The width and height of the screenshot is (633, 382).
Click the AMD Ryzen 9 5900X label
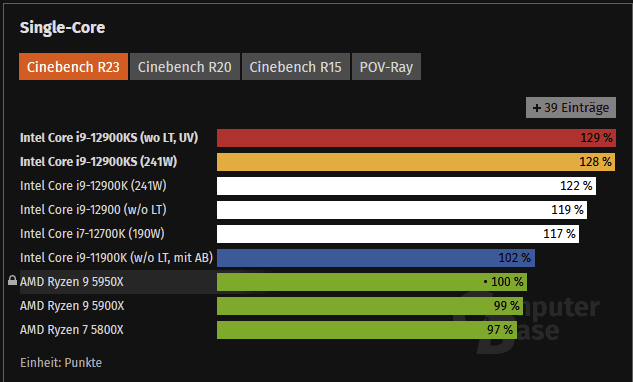pyautogui.click(x=72, y=306)
